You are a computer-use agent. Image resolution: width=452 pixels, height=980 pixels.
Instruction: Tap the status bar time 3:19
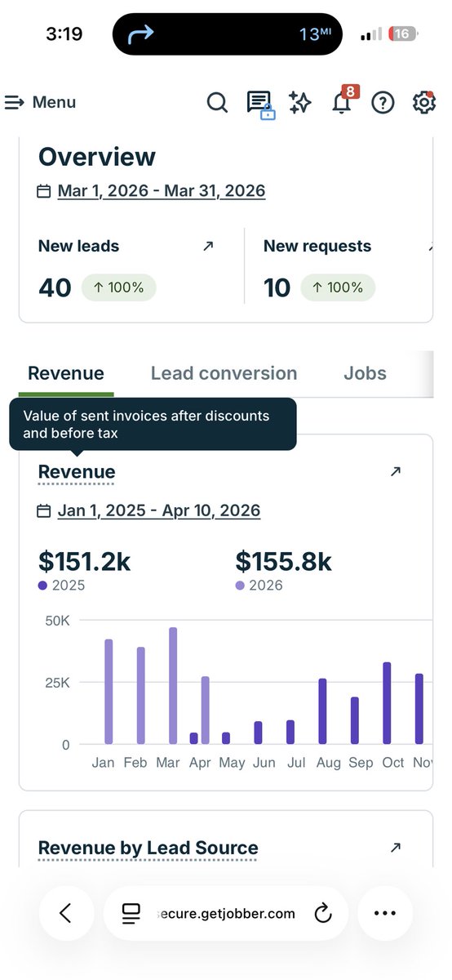pyautogui.click(x=63, y=34)
